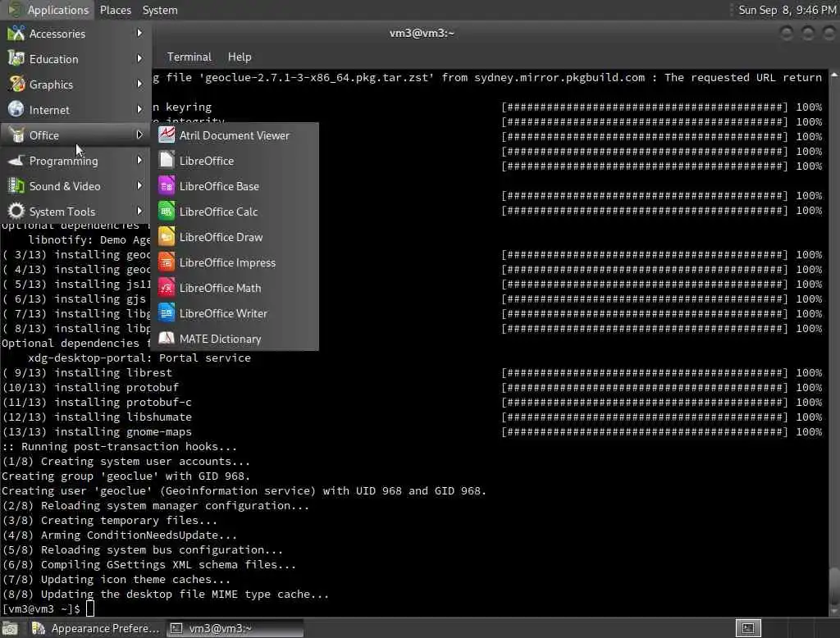Click the 'installing librest' text line
840x638 pixels.
87,372
